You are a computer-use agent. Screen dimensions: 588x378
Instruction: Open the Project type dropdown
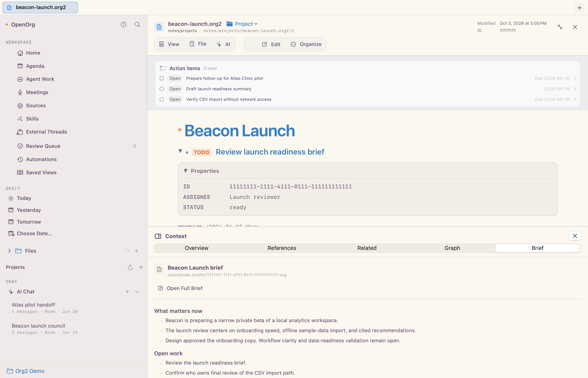coord(242,24)
